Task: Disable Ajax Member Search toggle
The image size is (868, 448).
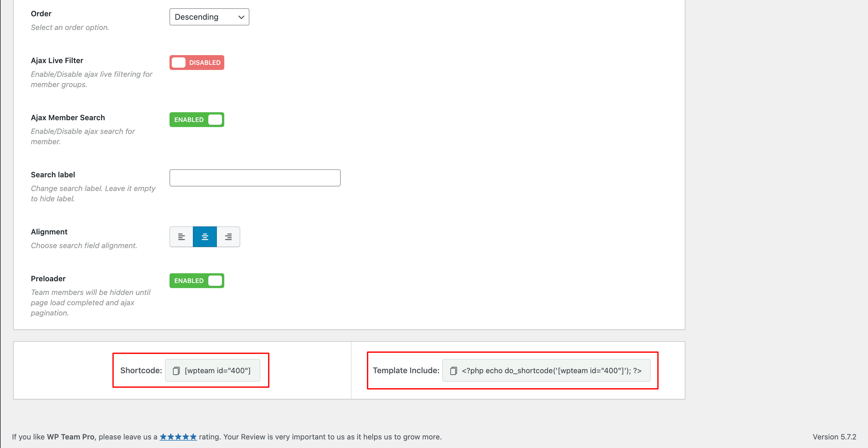Action: [197, 120]
